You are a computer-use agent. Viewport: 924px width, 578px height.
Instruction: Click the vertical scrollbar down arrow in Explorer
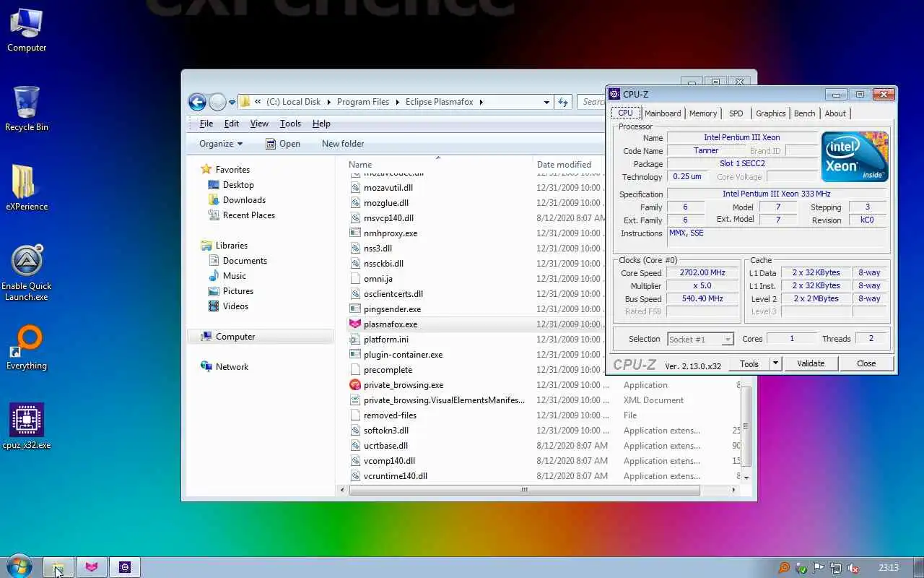(746, 478)
